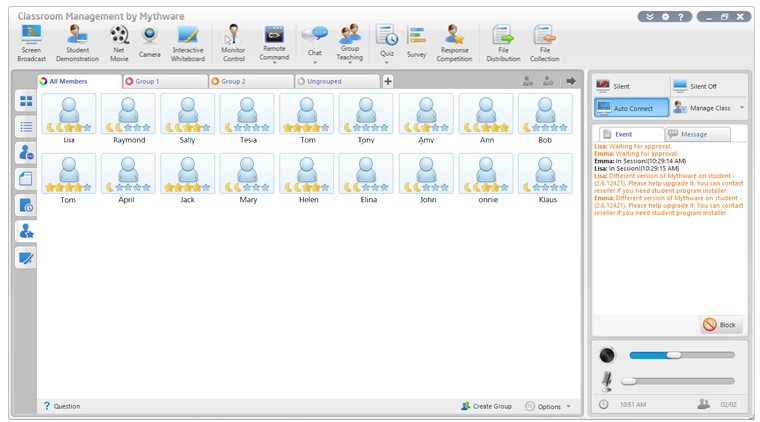Viewport: 760px width, 422px height.
Task: Click the Create Group button
Action: 486,406
